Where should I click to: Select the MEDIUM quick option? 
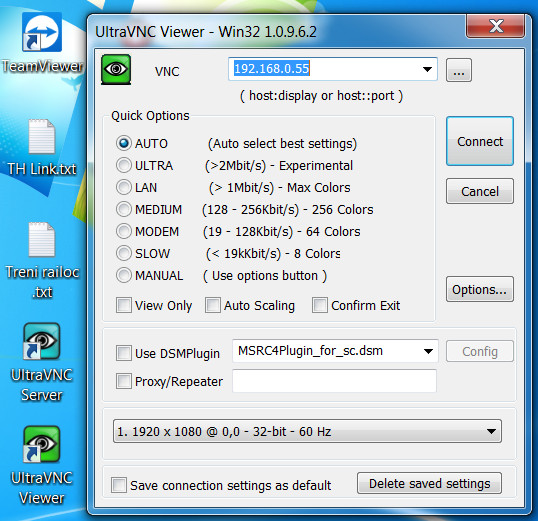[x=124, y=209]
